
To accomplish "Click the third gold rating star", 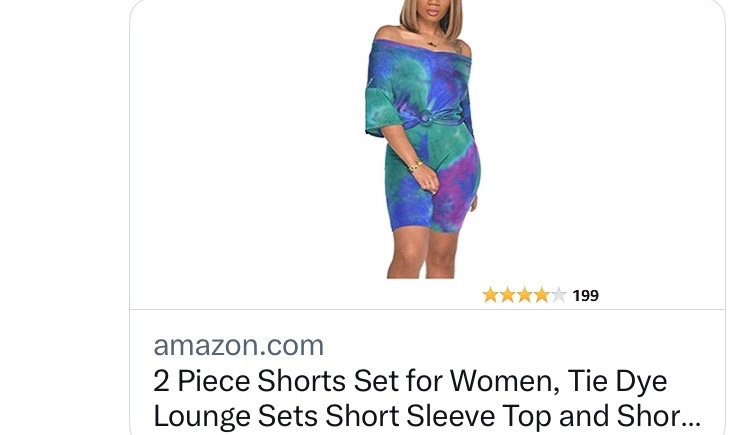I will click(x=524, y=295).
